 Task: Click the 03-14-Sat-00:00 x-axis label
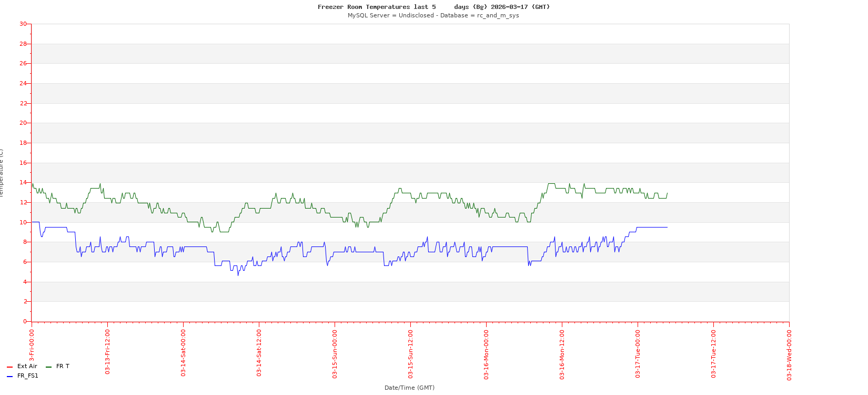click(183, 353)
